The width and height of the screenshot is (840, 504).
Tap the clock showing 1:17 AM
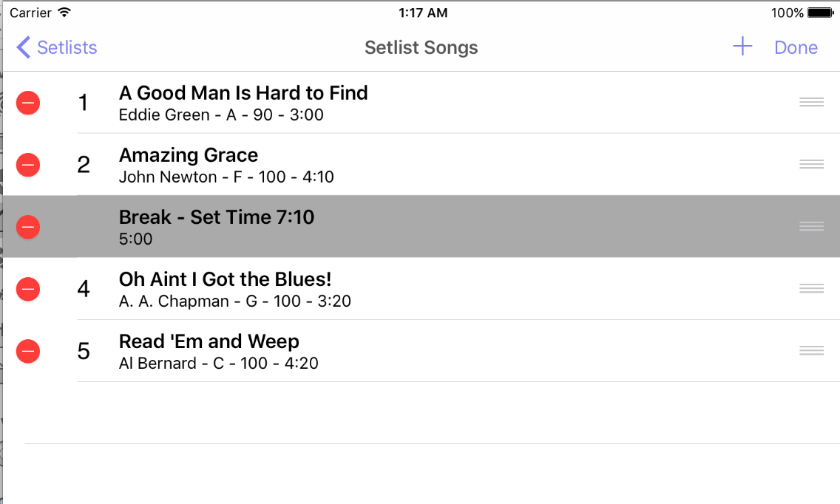tap(424, 12)
